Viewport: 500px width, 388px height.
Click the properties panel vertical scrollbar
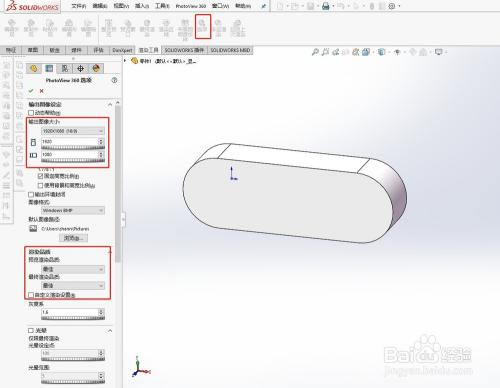click(x=118, y=183)
